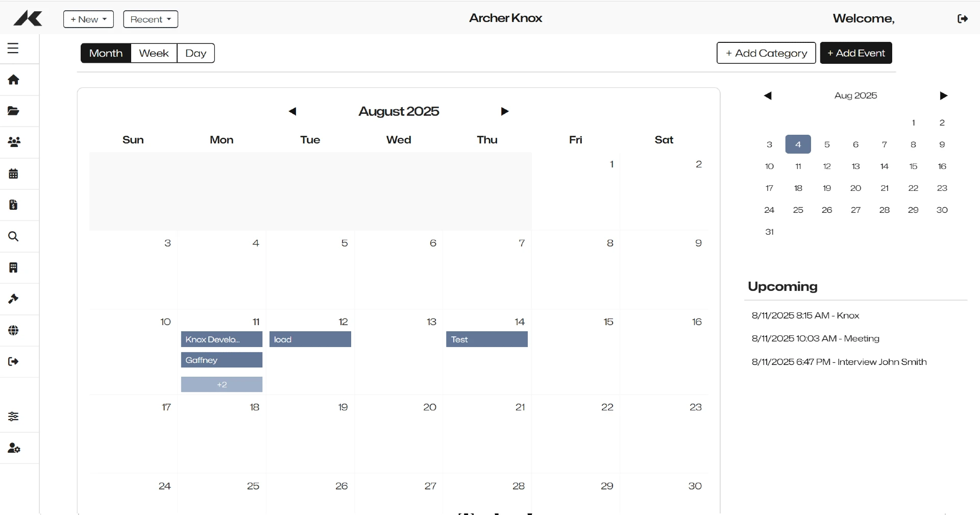980x515 pixels.
Task: Open the invoice dollar icon in sidebar
Action: click(14, 205)
